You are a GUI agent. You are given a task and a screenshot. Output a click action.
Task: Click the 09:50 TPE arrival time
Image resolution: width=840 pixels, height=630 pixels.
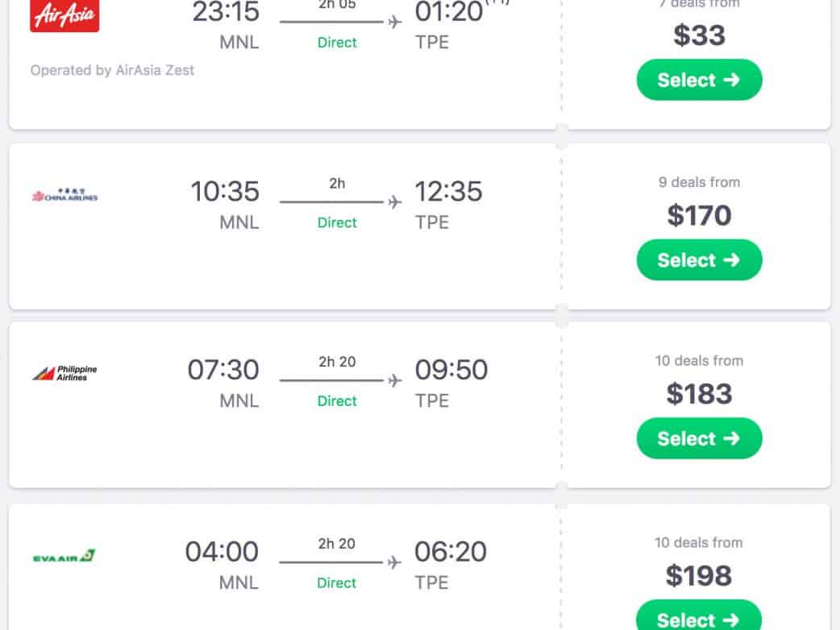tap(451, 370)
